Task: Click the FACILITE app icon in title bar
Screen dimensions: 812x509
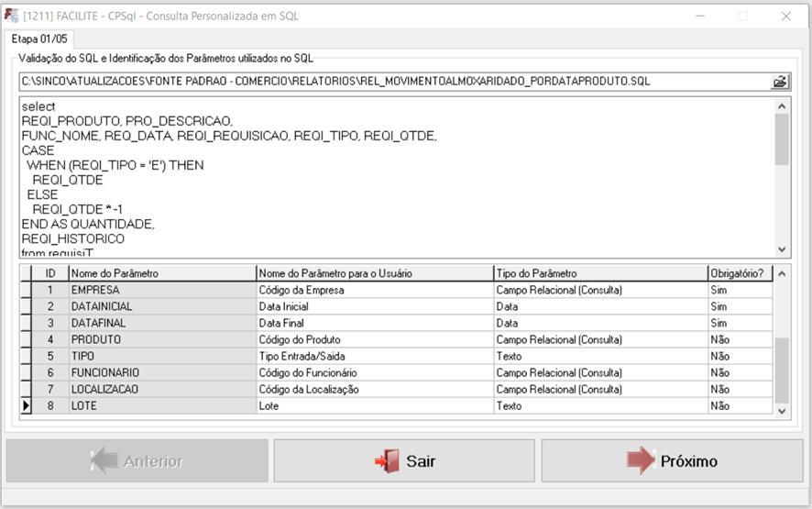Action: [x=11, y=16]
